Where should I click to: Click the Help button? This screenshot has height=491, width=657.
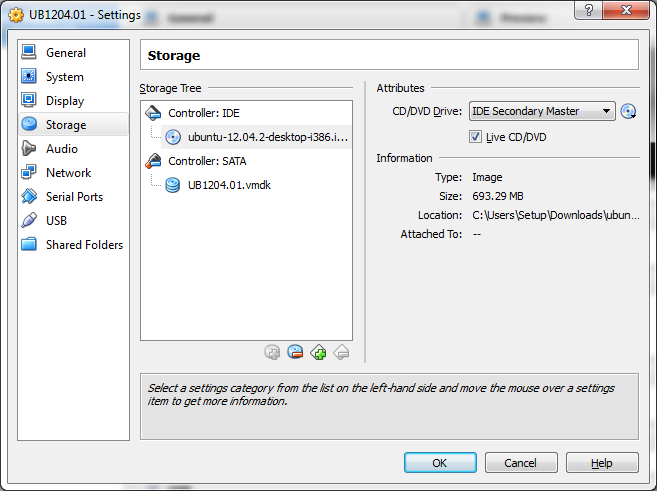coord(601,463)
